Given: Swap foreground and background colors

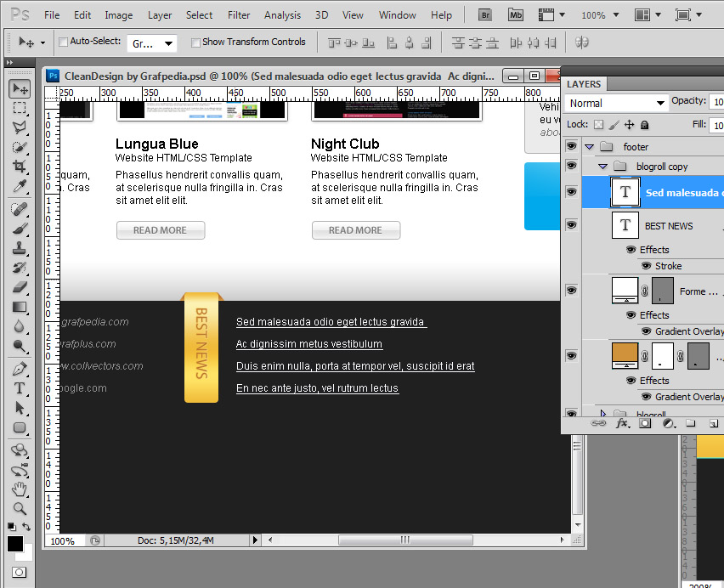Looking at the screenshot, I should (x=27, y=527).
